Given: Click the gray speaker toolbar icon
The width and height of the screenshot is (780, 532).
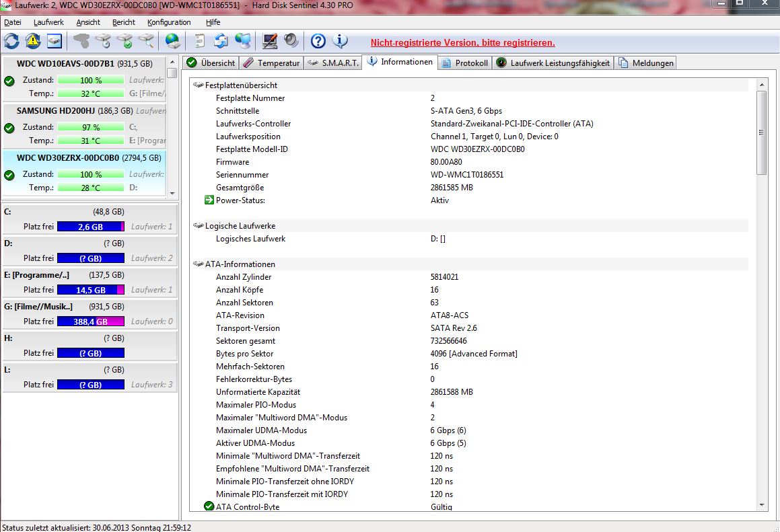Looking at the screenshot, I should coord(291,41).
